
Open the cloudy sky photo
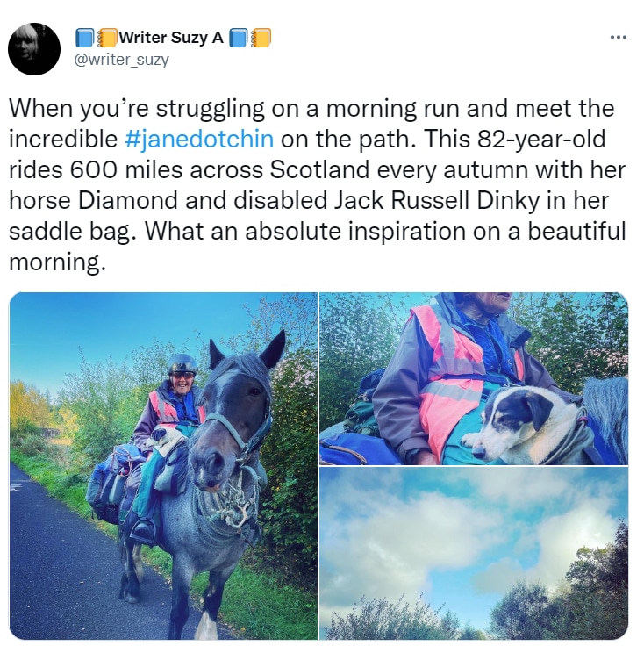[474, 554]
